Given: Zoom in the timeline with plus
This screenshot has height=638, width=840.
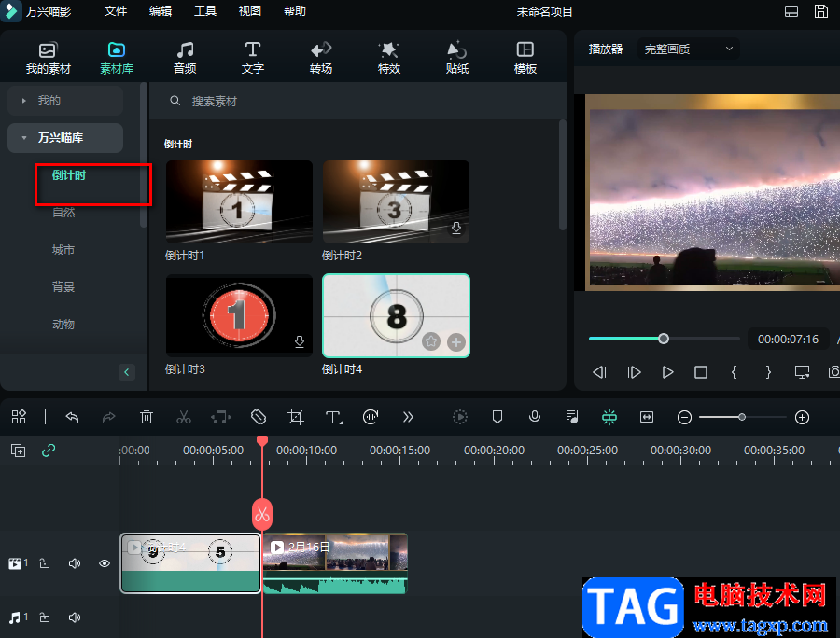Looking at the screenshot, I should click(x=802, y=418).
